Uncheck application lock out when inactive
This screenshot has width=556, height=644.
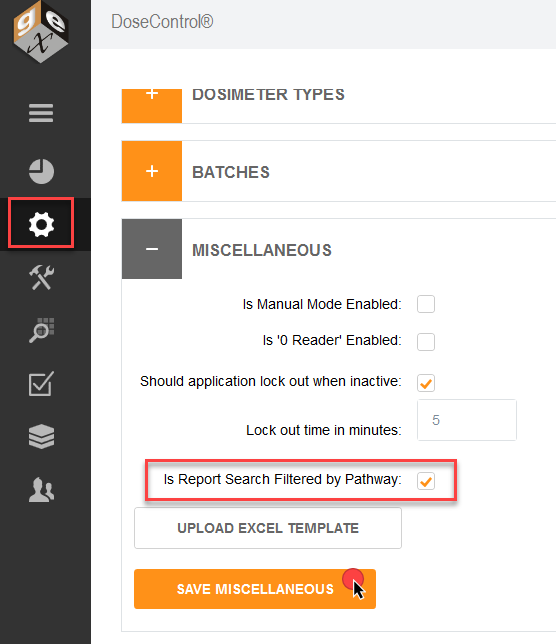pyautogui.click(x=426, y=383)
